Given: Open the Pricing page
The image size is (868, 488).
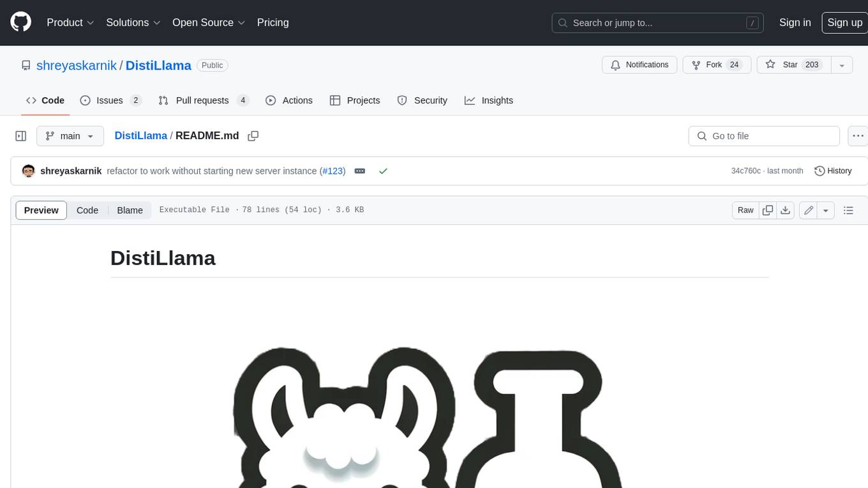Looking at the screenshot, I should coord(273,22).
